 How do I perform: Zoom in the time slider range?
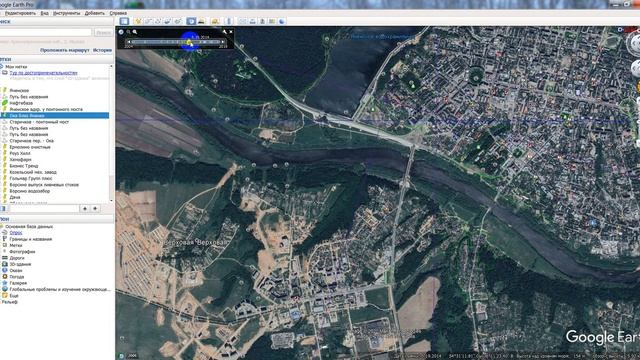(x=135, y=32)
